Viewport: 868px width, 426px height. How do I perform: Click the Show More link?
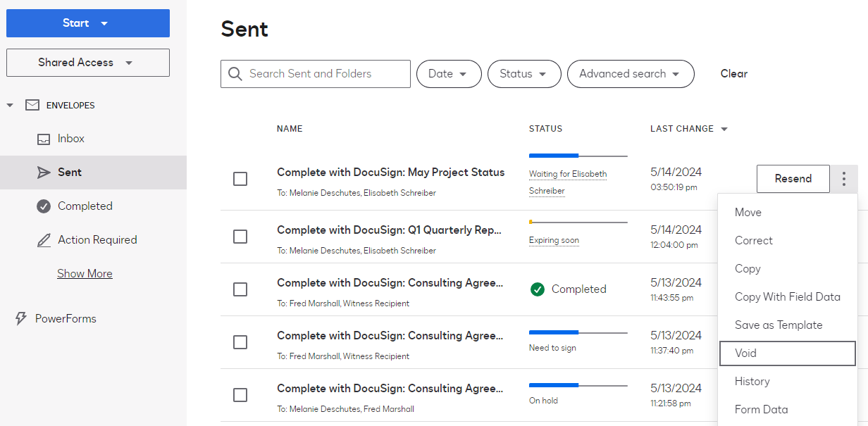(85, 274)
